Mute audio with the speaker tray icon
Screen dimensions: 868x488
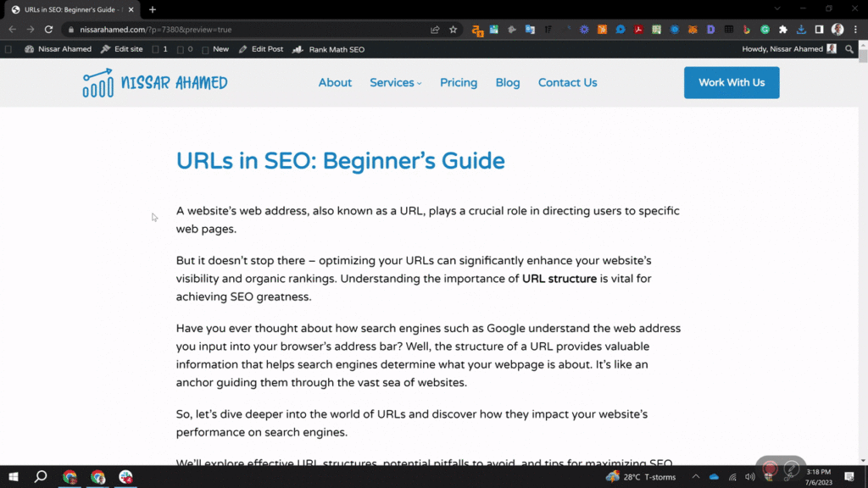pyautogui.click(x=749, y=476)
